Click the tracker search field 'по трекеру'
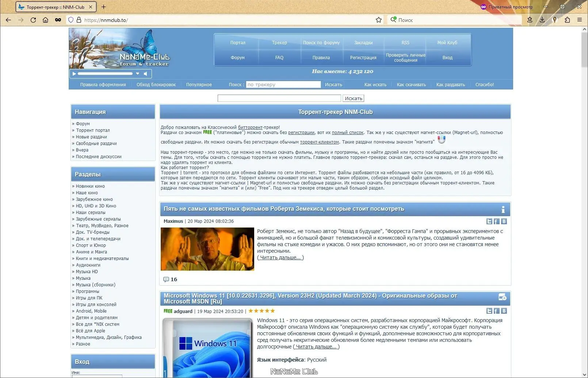Image resolution: width=588 pixels, height=378 pixels. 283,85
